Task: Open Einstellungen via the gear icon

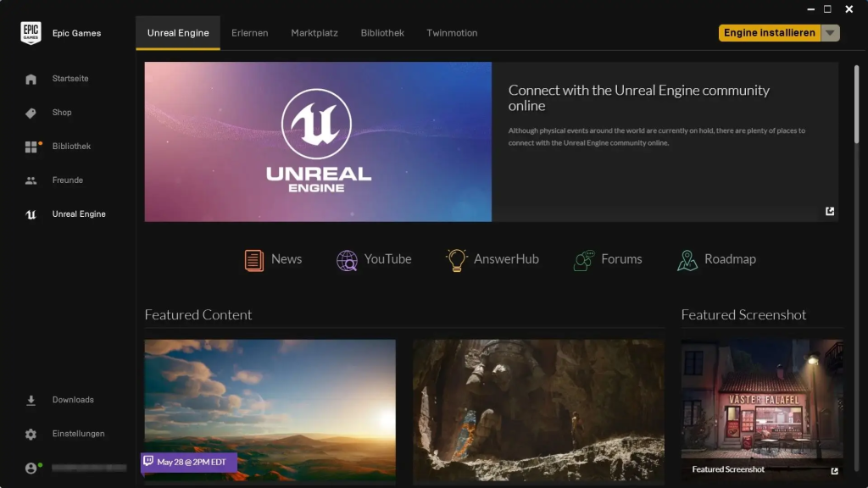Action: [x=31, y=435]
